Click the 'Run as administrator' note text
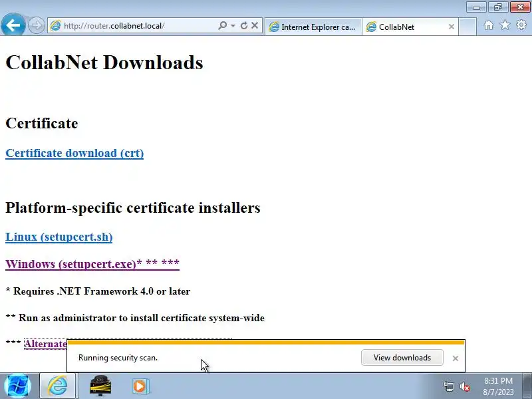 point(141,318)
